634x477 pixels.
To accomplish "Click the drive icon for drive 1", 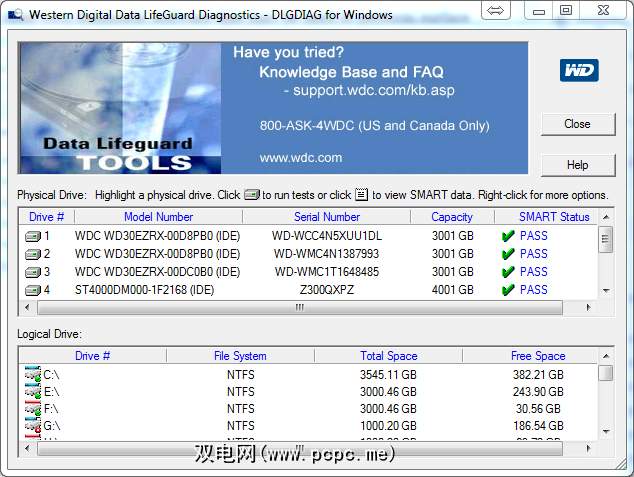I will pos(33,236).
